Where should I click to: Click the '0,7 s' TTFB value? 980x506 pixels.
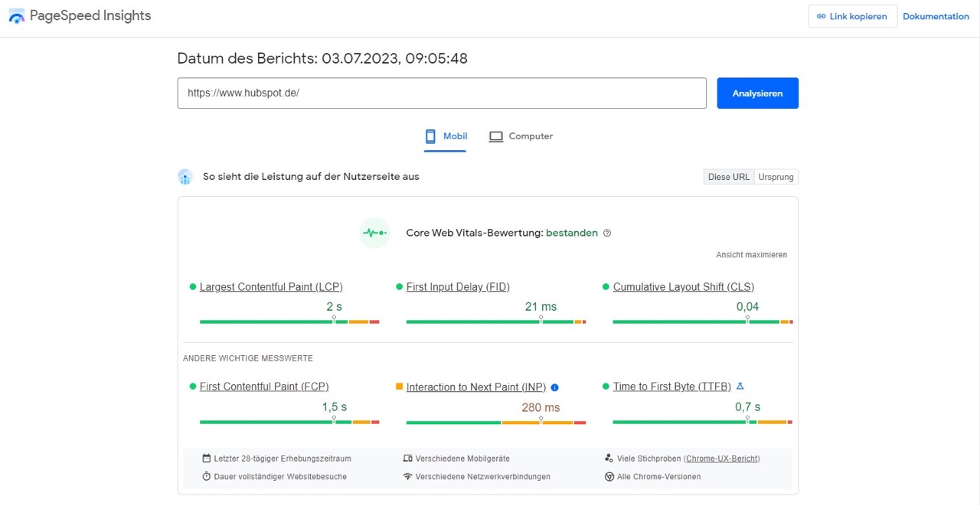[748, 407]
